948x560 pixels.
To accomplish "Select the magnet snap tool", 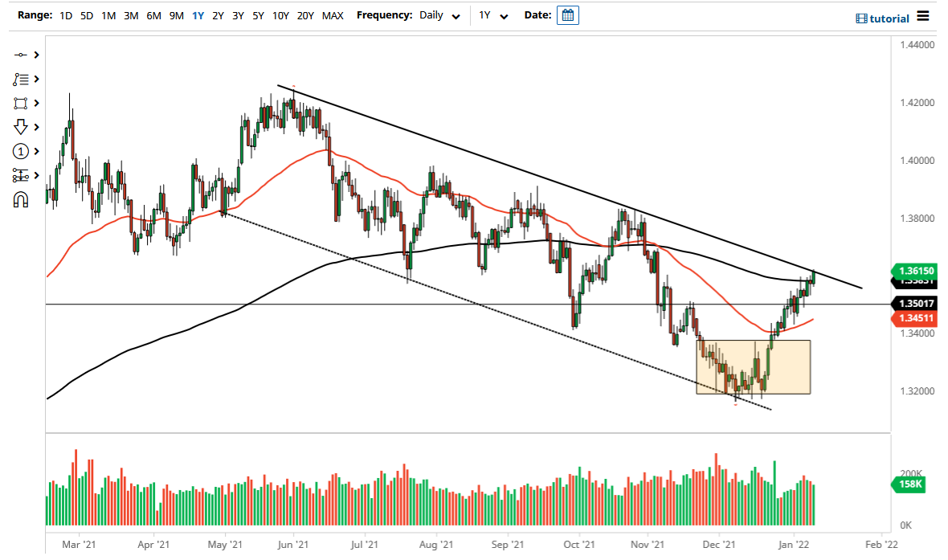I will [x=21, y=199].
